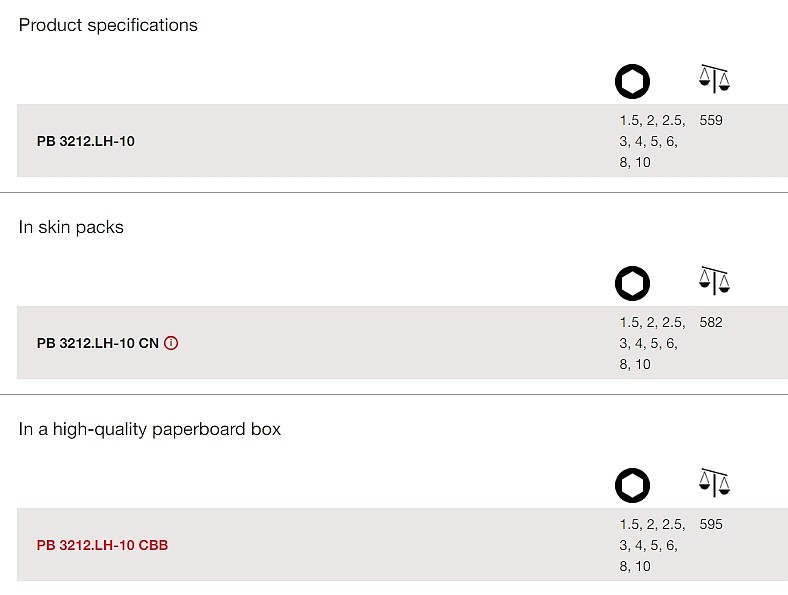Screen dimensions: 788x595
Task: Click the size list in the PB 3212.LH-10 row
Action: click(652, 141)
